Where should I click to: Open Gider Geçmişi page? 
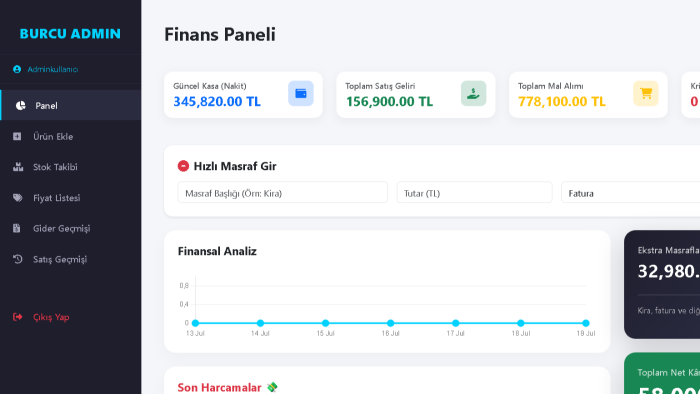(71, 228)
